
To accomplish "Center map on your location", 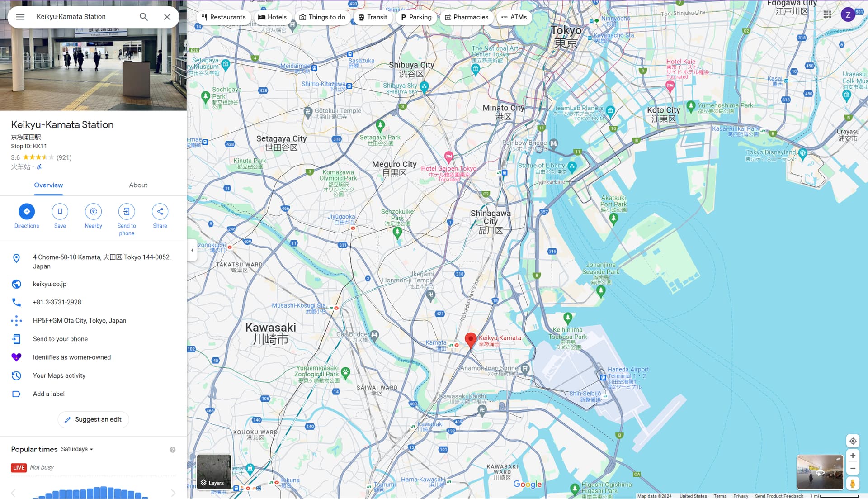I will (x=853, y=441).
